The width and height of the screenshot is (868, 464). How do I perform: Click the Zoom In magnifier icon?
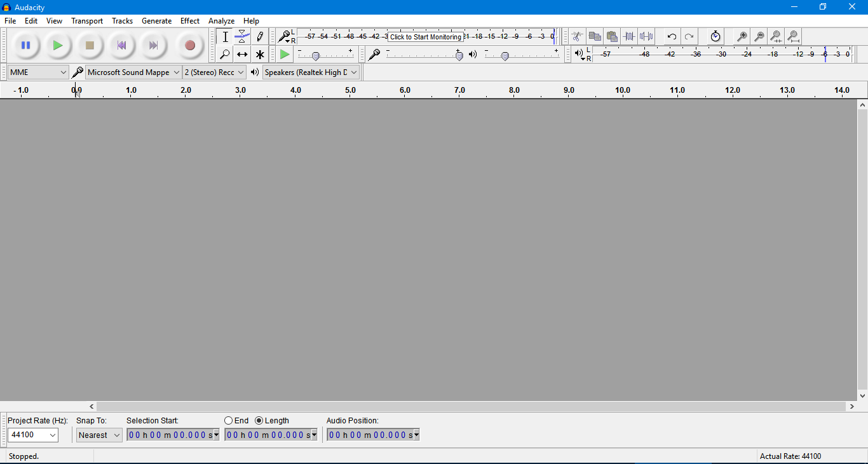click(x=742, y=37)
